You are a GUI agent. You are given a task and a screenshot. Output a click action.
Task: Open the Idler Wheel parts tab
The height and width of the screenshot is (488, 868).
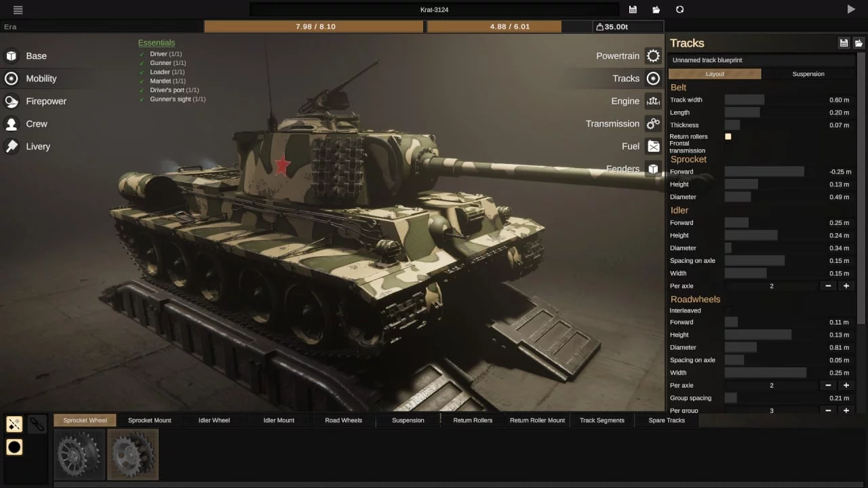click(x=214, y=420)
